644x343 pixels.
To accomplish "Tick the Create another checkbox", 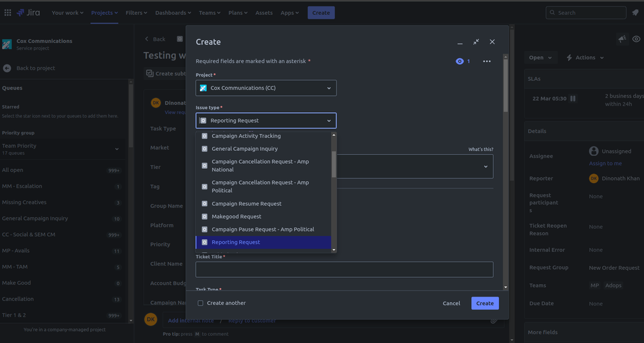I will click(200, 303).
